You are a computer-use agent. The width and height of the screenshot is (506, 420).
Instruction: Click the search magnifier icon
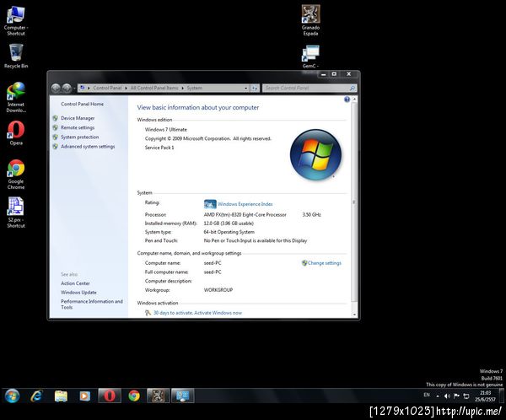pyautogui.click(x=353, y=88)
